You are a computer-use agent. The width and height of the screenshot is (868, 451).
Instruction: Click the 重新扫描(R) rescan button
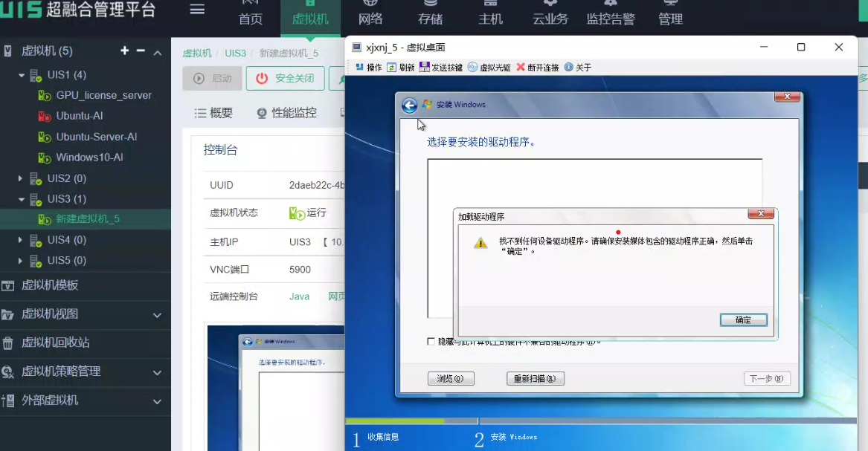[536, 379]
